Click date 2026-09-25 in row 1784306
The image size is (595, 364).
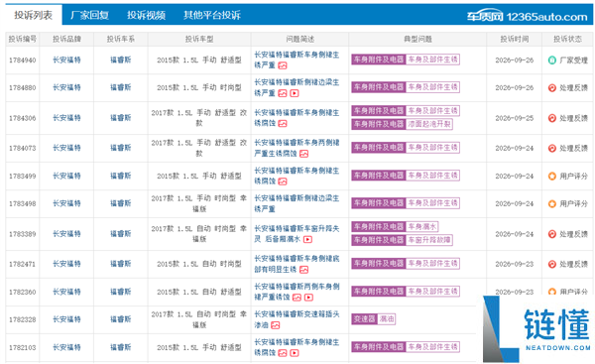click(514, 118)
